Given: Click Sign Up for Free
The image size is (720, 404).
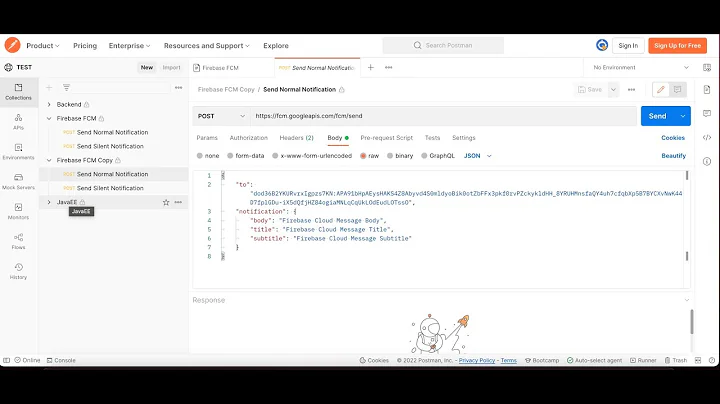Looking at the screenshot, I should [x=677, y=45].
